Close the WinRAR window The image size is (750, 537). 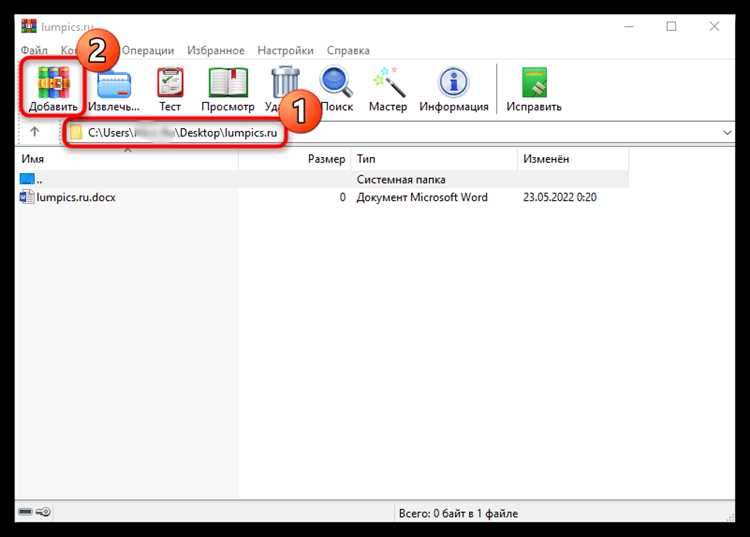[x=714, y=26]
